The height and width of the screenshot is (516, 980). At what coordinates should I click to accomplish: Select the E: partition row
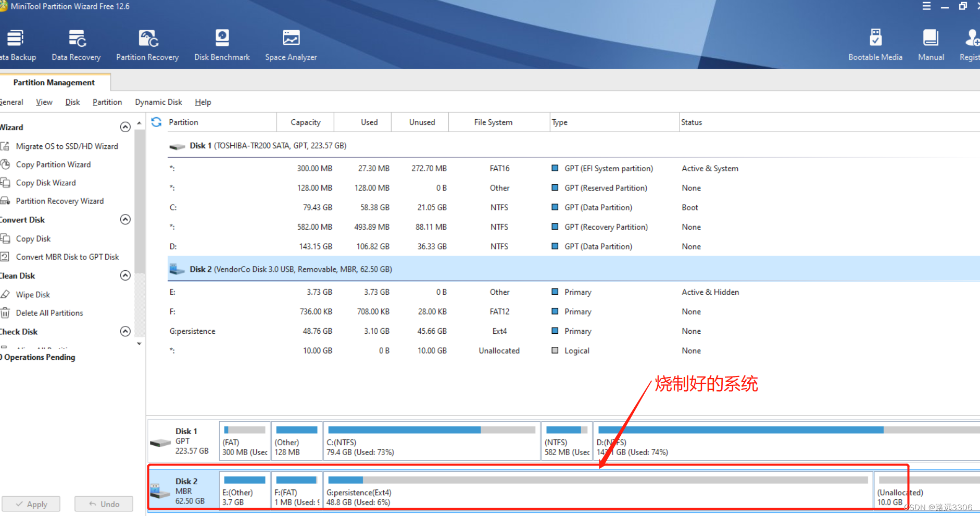[x=573, y=292]
